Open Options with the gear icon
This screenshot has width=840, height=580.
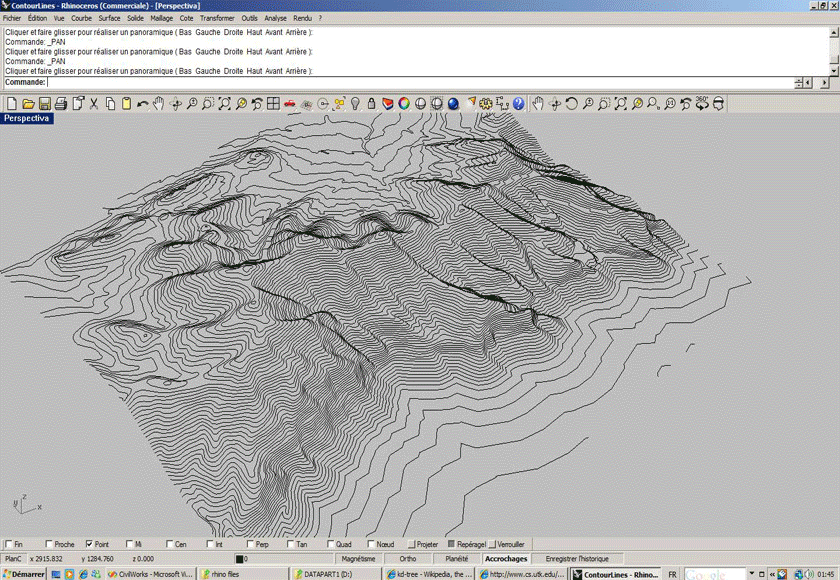pos(485,103)
